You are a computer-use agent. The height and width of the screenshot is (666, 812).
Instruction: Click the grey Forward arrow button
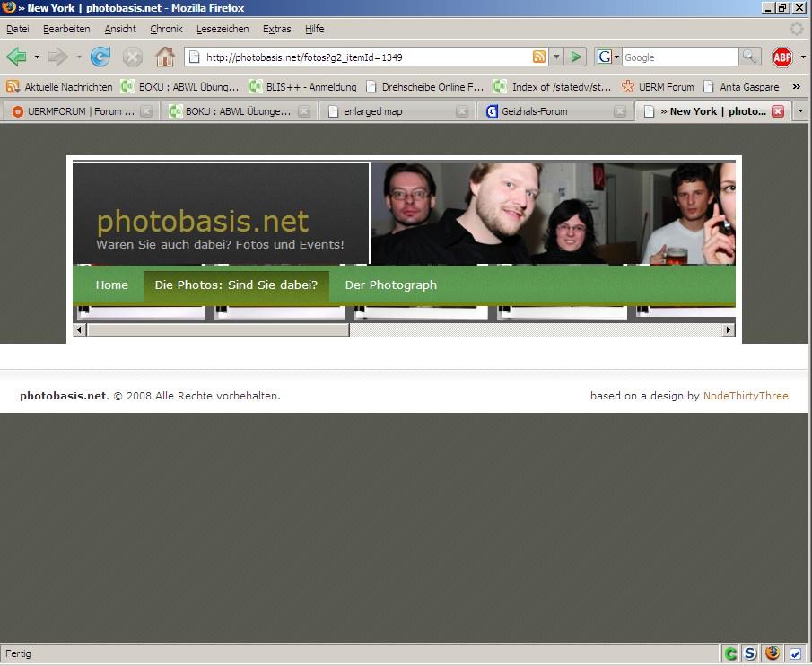(58, 57)
